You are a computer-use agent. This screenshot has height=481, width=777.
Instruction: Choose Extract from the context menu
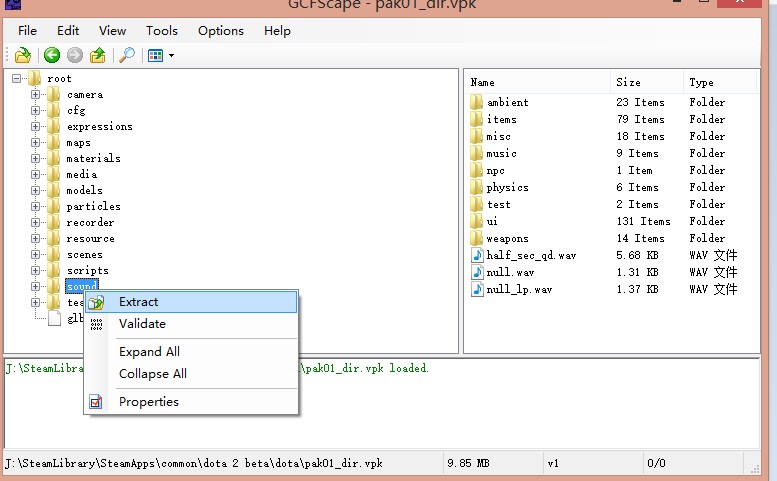click(191, 302)
